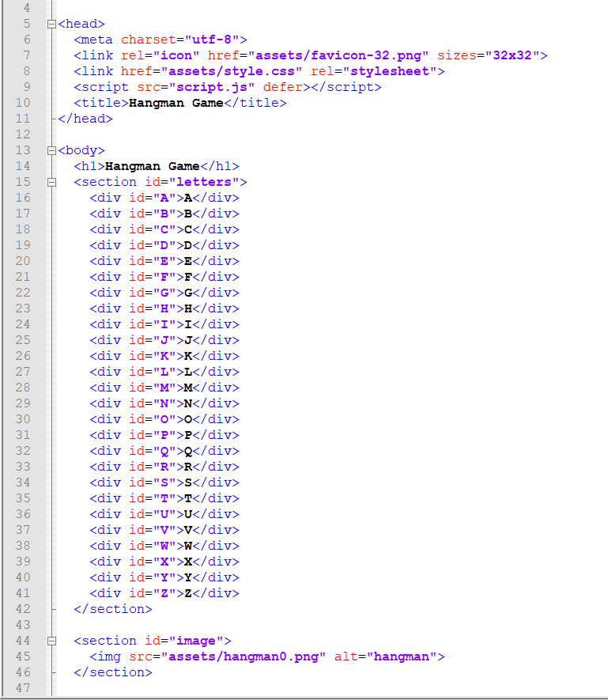Screen dimensions: 608x700
Task: Click the charset="utf-8" meta line
Action: tap(160, 40)
